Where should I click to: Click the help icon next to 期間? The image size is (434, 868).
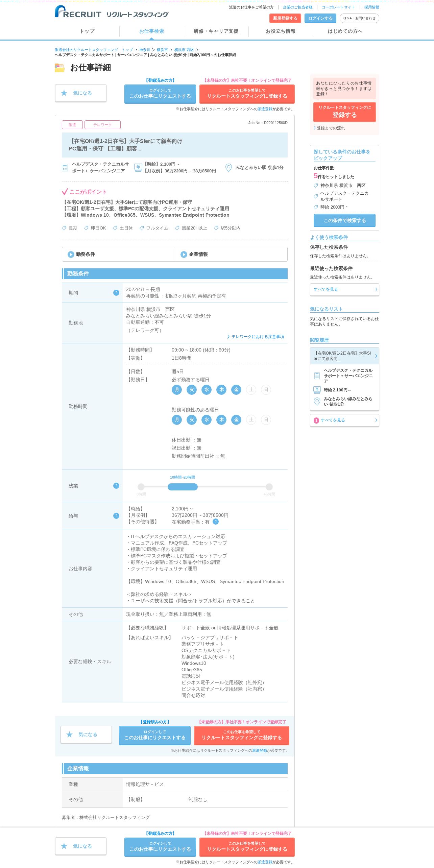click(116, 293)
